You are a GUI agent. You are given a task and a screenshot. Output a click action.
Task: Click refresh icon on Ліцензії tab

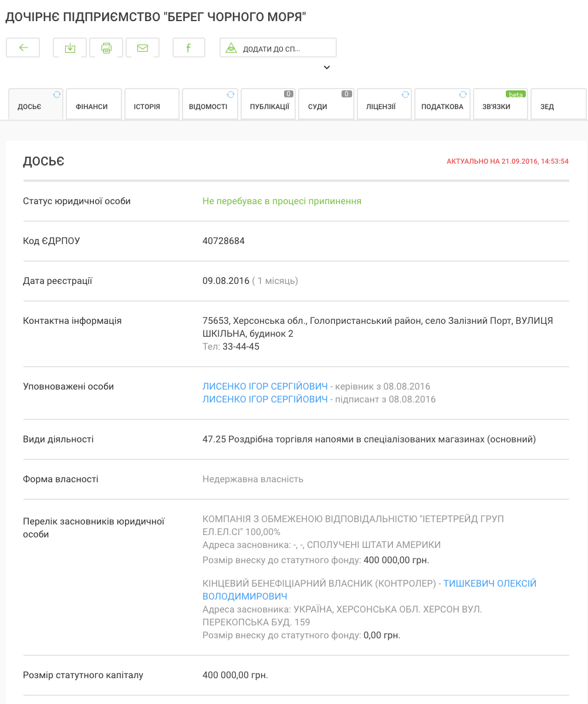click(405, 94)
